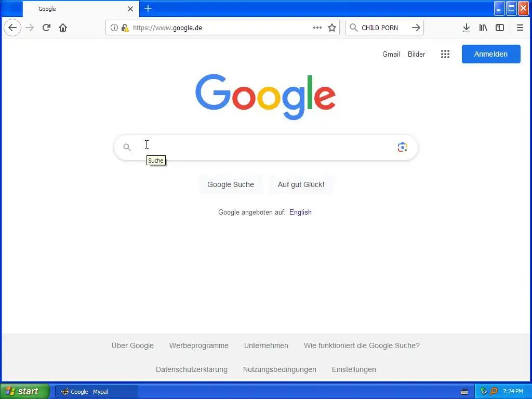This screenshot has width=532, height=399.
Task: Click Auf gut Glück! button
Action: tap(301, 184)
